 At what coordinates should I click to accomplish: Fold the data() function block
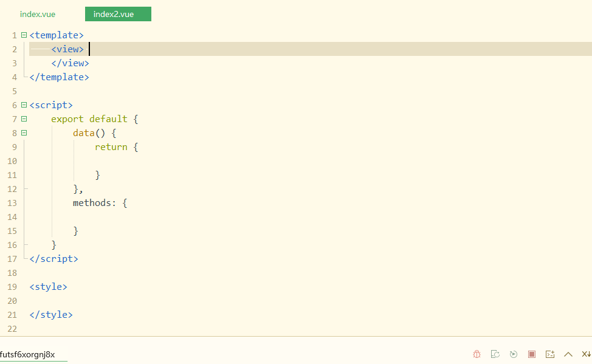coord(24,133)
